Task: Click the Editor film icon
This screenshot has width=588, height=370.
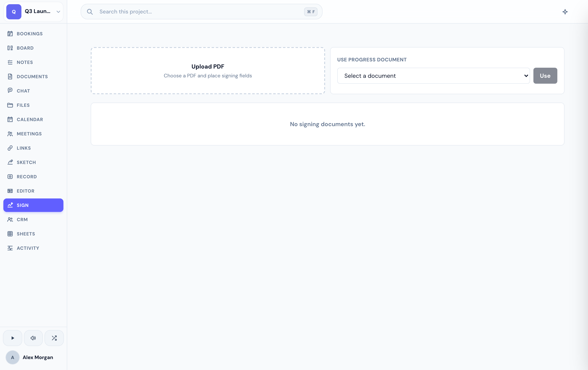Action: tap(10, 191)
